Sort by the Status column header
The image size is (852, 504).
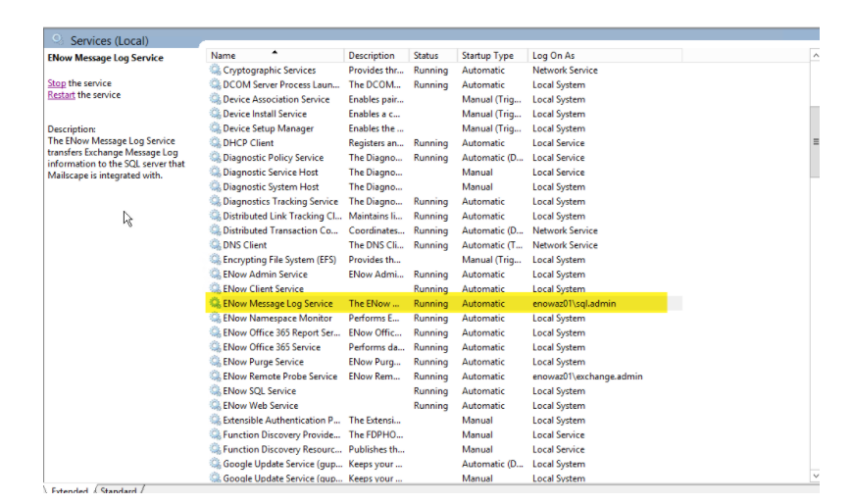click(433, 56)
